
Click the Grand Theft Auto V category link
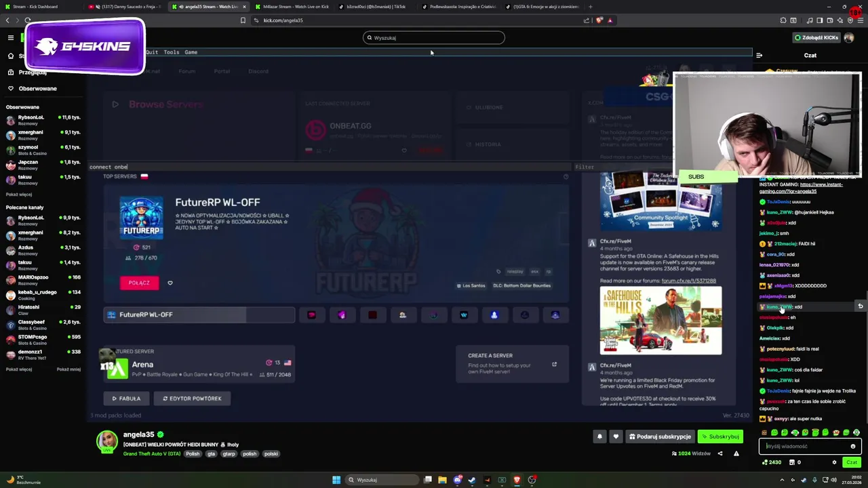(152, 453)
